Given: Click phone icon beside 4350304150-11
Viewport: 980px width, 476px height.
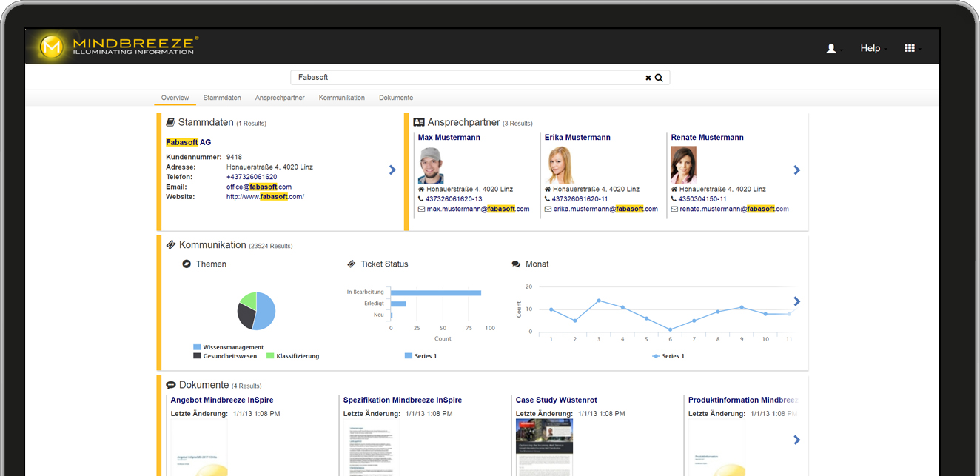Looking at the screenshot, I should pos(674,199).
